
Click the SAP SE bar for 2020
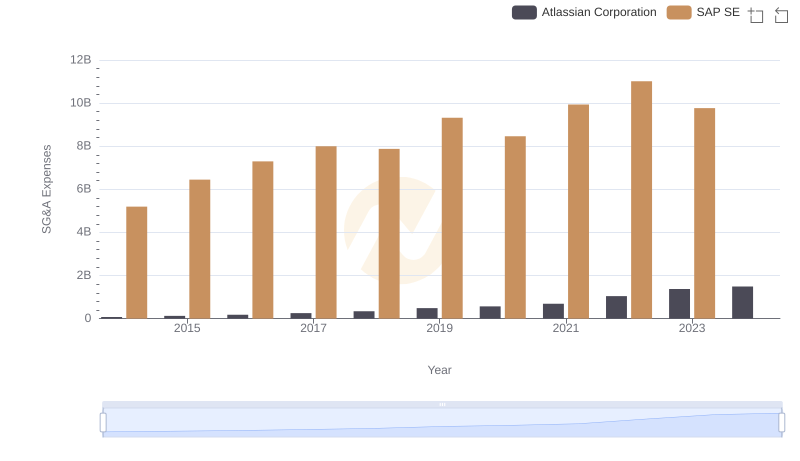515,227
